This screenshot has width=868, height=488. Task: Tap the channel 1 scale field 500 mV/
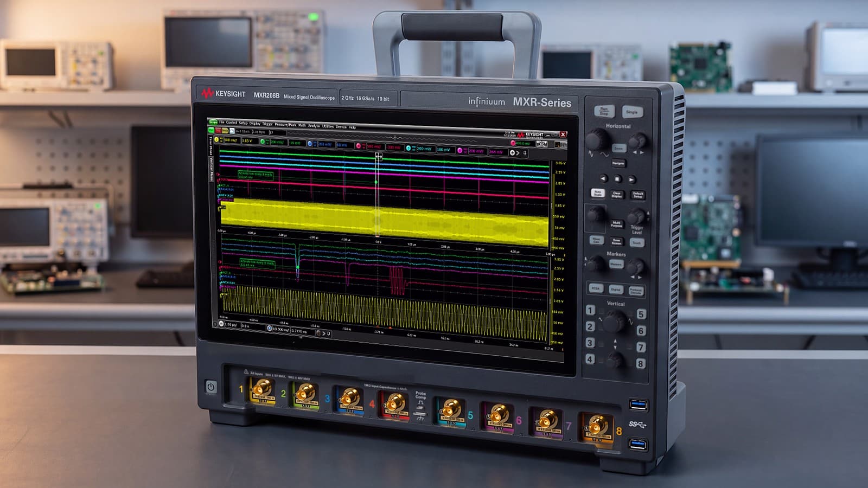click(232, 140)
